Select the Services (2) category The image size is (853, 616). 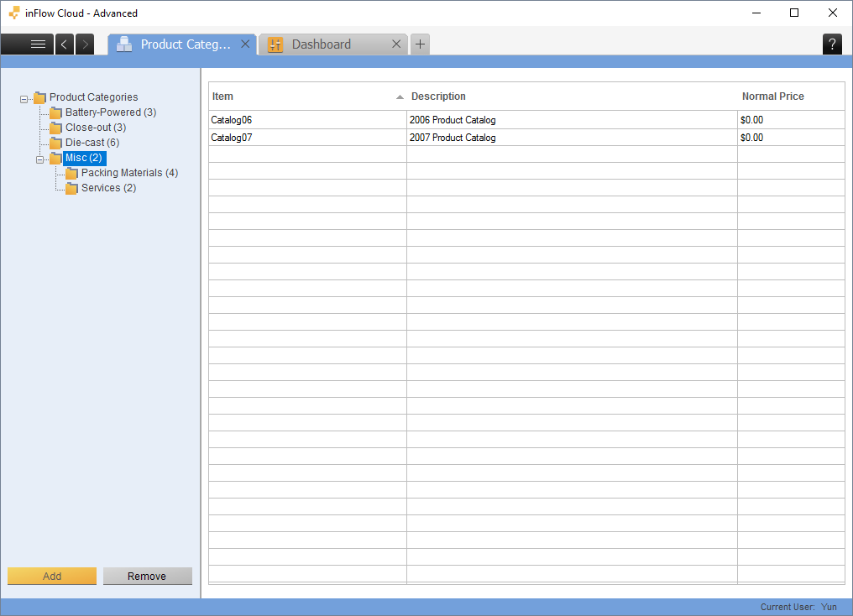click(x=109, y=188)
